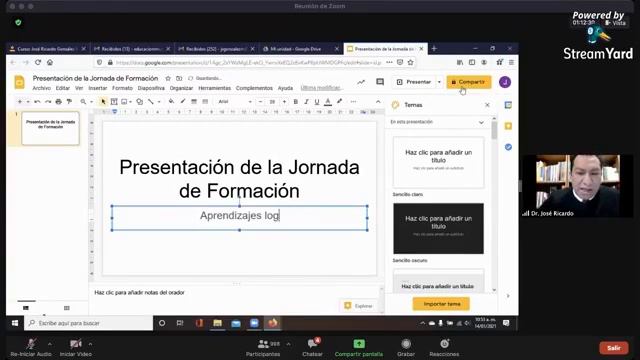Click the activity trend icon
The image size is (640, 360).
pyautogui.click(x=361, y=82)
